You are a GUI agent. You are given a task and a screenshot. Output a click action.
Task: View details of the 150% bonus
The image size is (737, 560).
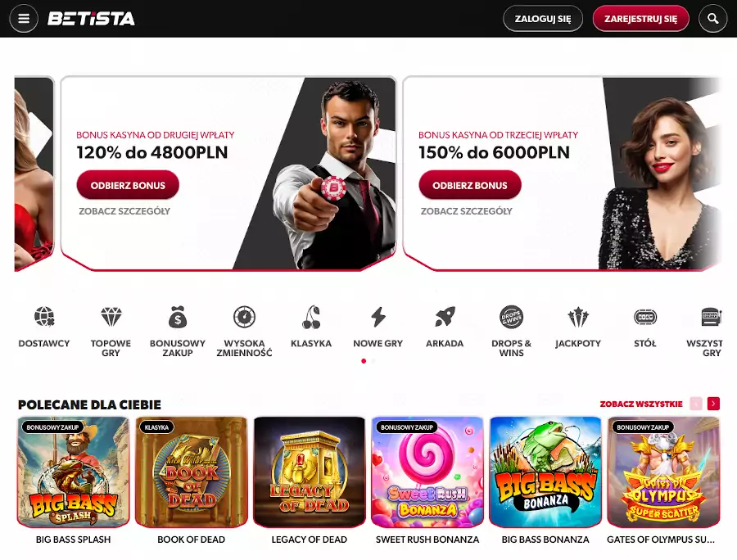466,211
